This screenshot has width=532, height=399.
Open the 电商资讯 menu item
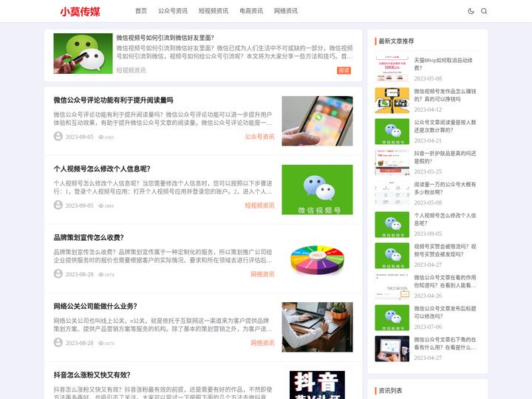pos(251,11)
